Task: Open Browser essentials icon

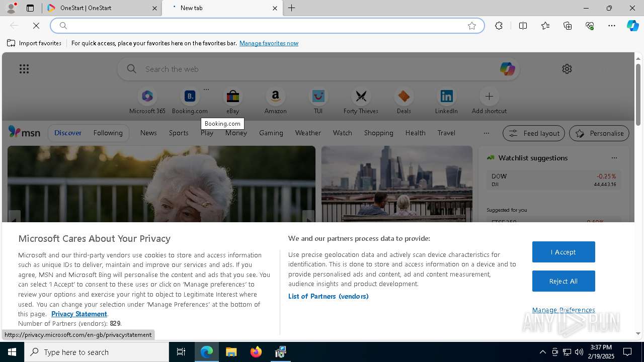Action: (x=590, y=26)
